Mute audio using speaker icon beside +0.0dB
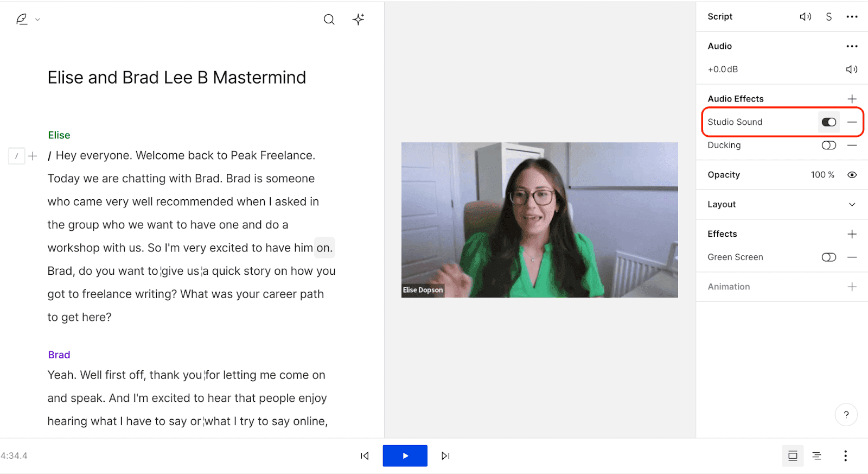Screen dimensions: 868x474 [852, 69]
